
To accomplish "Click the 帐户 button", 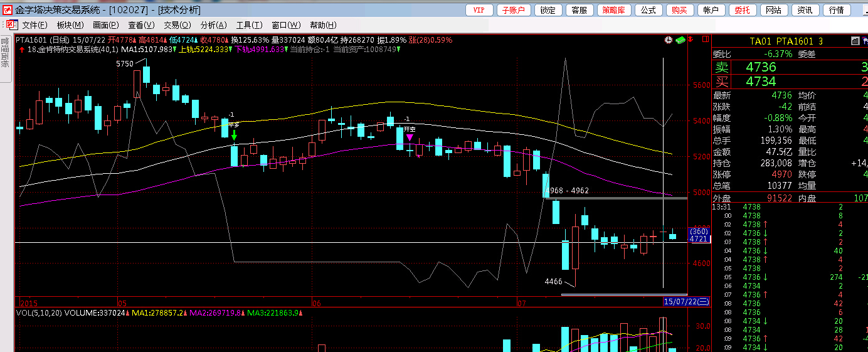I will point(711,10).
